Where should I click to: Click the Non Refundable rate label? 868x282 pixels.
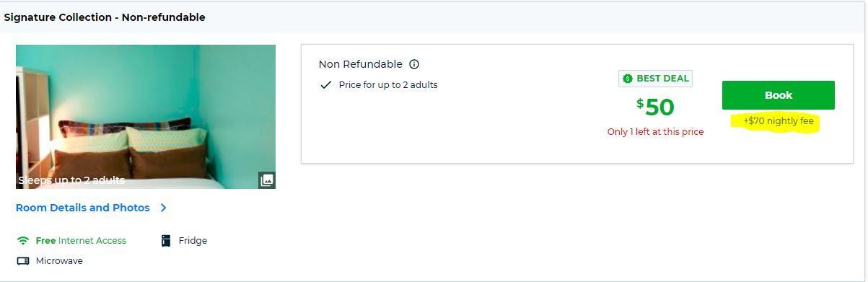[361, 64]
